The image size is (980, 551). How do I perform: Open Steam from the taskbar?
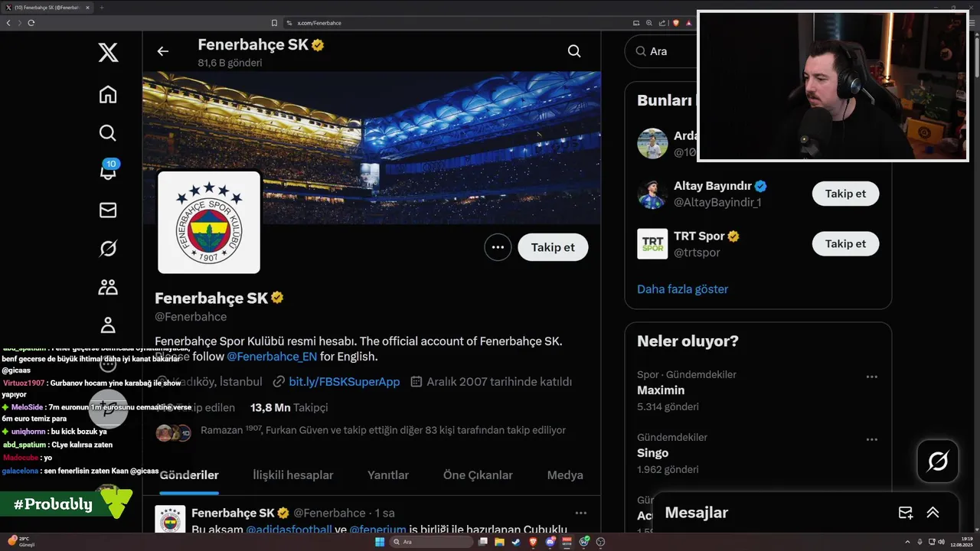[516, 542]
